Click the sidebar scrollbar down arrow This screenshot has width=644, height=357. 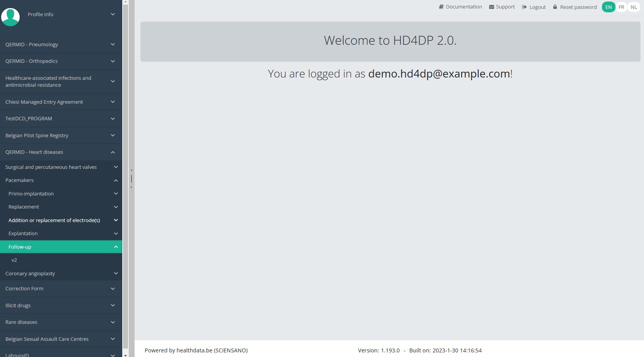(125, 355)
